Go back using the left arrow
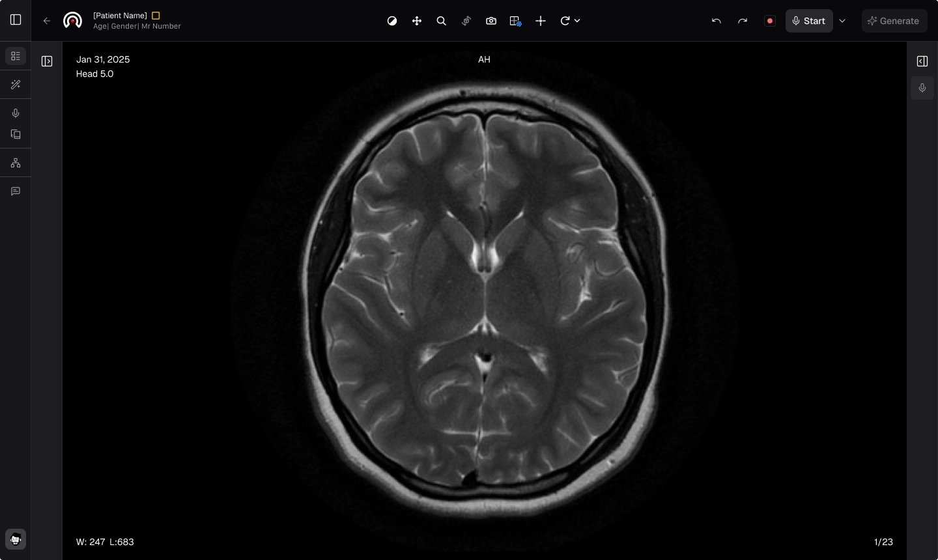This screenshot has width=938, height=560. click(47, 21)
